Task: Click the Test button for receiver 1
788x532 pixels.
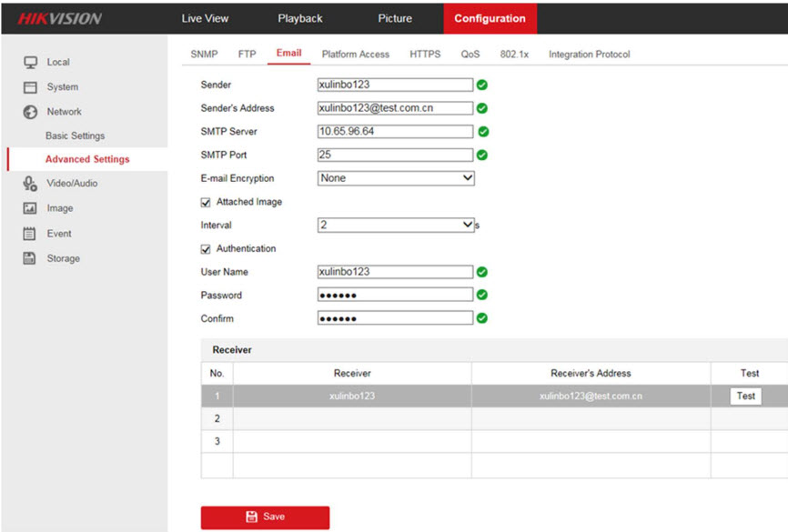Action: click(x=745, y=396)
